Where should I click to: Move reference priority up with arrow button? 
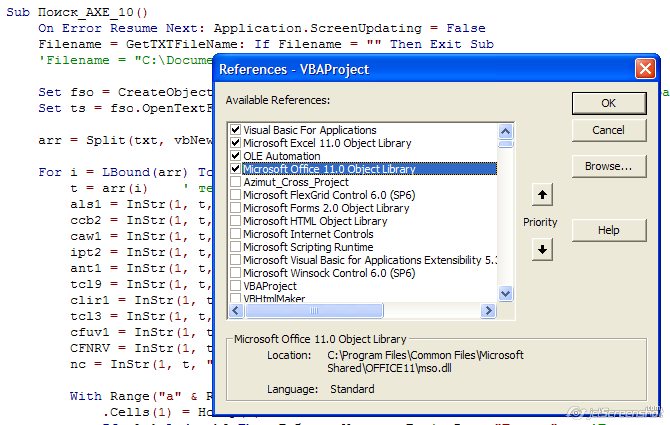[542, 195]
